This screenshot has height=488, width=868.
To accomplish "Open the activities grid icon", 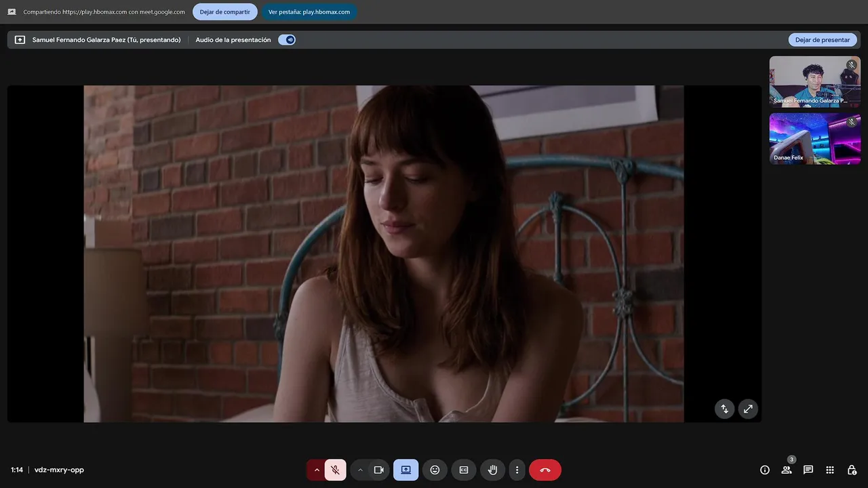I will pos(830,470).
